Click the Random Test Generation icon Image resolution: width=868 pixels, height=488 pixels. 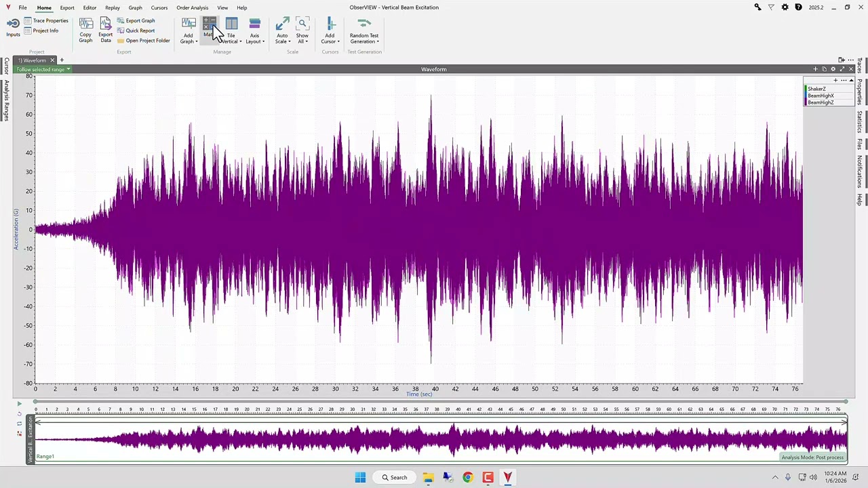(364, 24)
